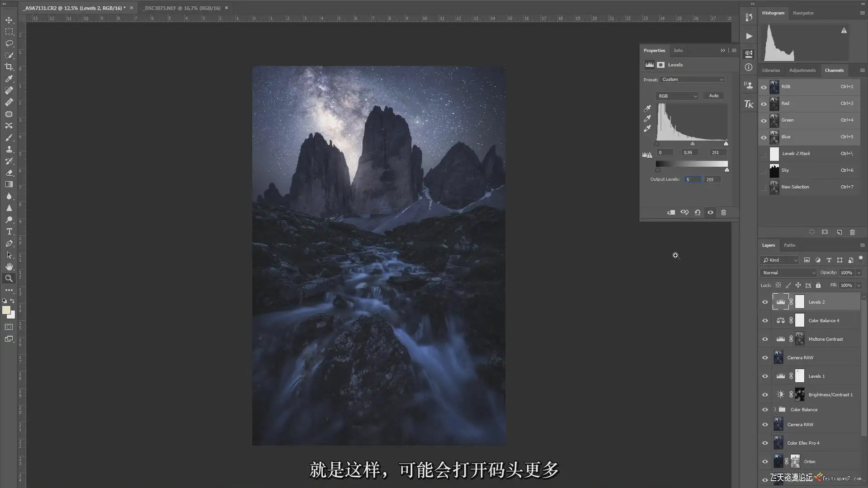The image size is (868, 488).
Task: Switch to the Navigator tab
Action: 803,13
